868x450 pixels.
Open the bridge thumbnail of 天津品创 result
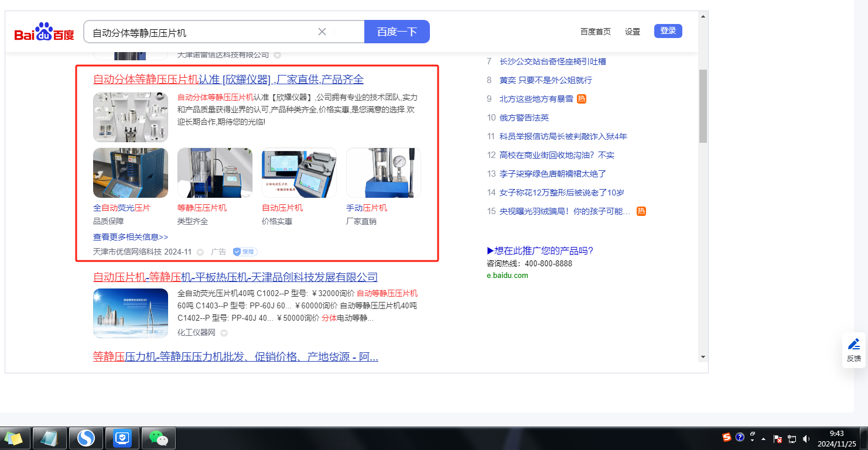(x=131, y=313)
